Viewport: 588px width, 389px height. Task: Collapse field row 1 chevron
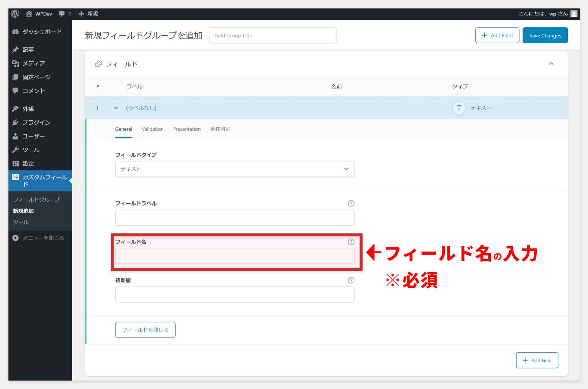pos(116,108)
